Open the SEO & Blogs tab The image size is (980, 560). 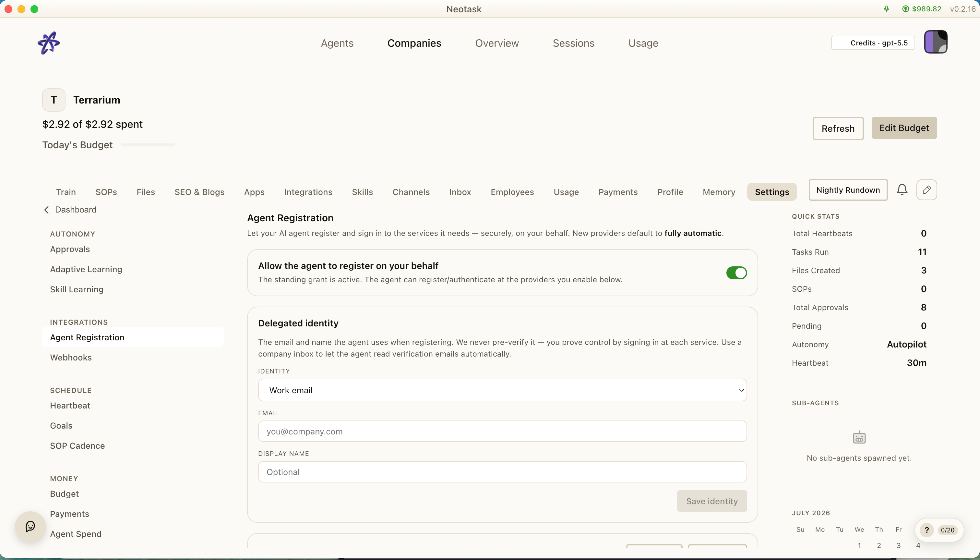click(x=199, y=192)
